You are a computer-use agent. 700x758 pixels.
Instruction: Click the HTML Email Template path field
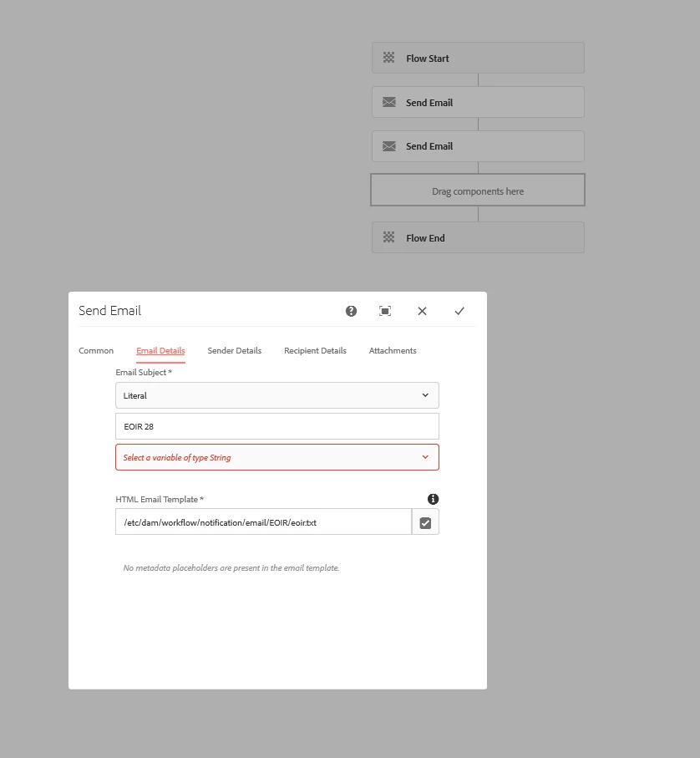(263, 522)
